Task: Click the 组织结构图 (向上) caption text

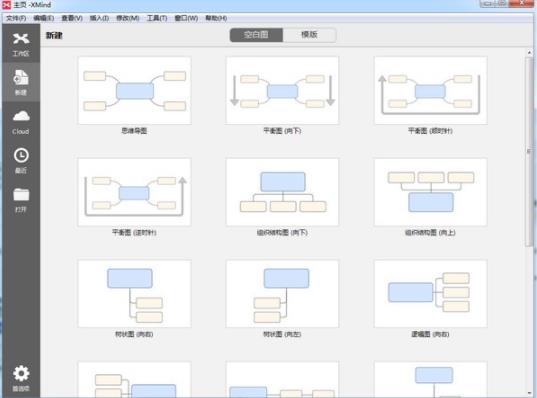Action: (430, 233)
